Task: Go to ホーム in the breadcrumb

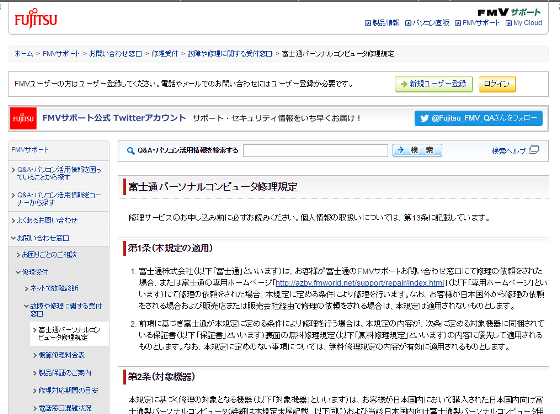Action: click(24, 54)
